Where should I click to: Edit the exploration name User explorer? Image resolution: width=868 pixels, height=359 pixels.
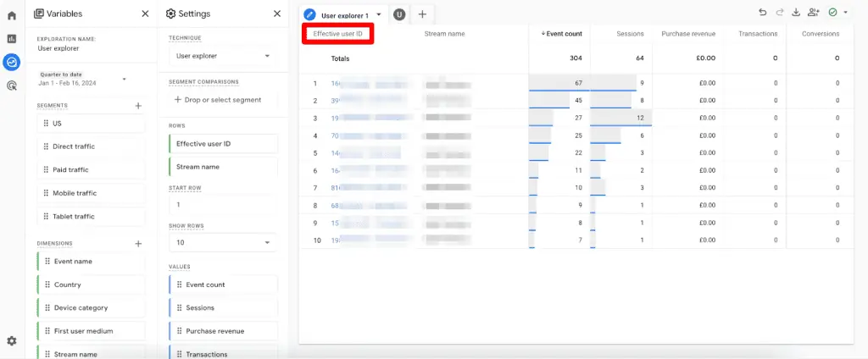click(58, 48)
